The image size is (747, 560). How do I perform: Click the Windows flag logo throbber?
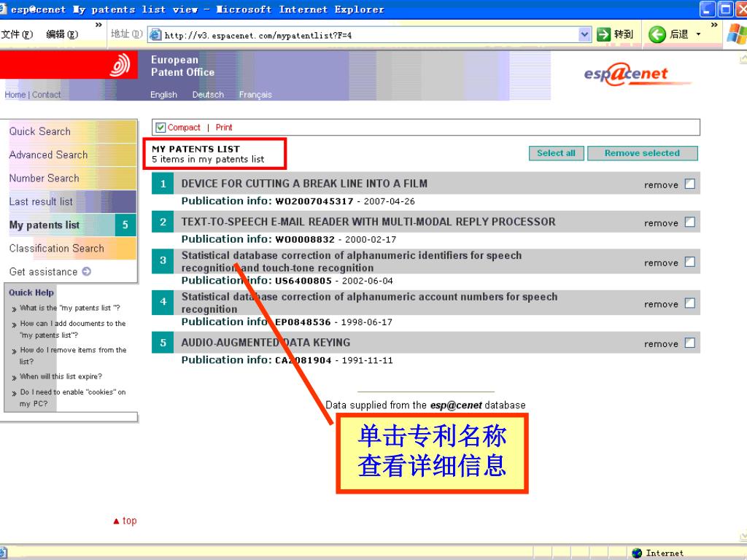(737, 34)
